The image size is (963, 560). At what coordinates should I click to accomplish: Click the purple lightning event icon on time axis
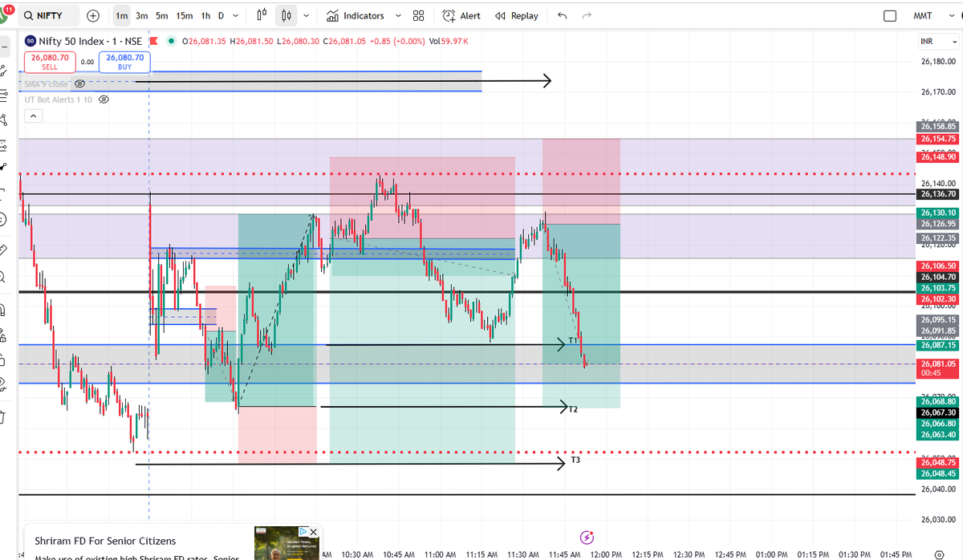pyautogui.click(x=586, y=537)
